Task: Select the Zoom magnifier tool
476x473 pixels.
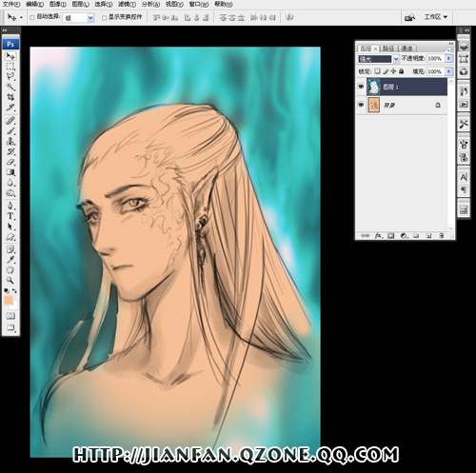Action: click(10, 280)
